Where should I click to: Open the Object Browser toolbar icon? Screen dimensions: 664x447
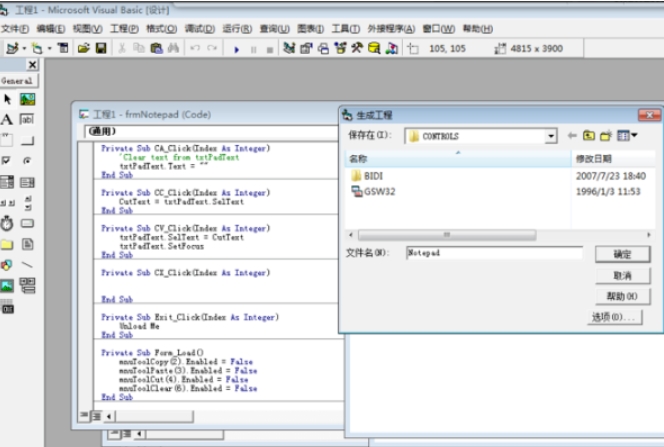[340, 48]
